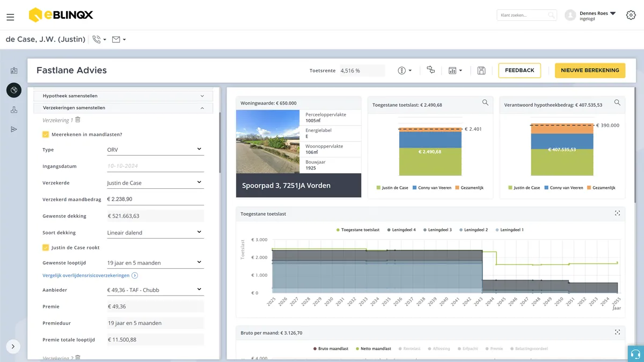Open the client ID card sidebar icon

(x=14, y=70)
